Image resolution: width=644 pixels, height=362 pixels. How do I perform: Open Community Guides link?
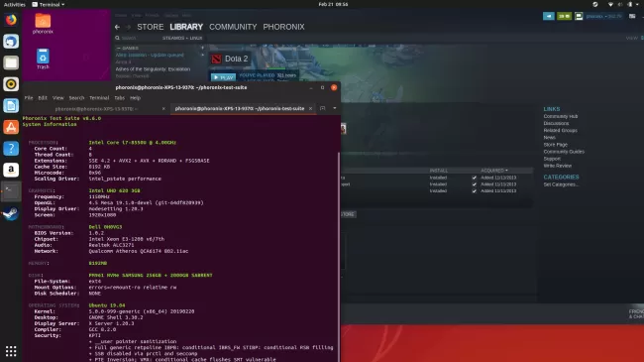coord(564,152)
